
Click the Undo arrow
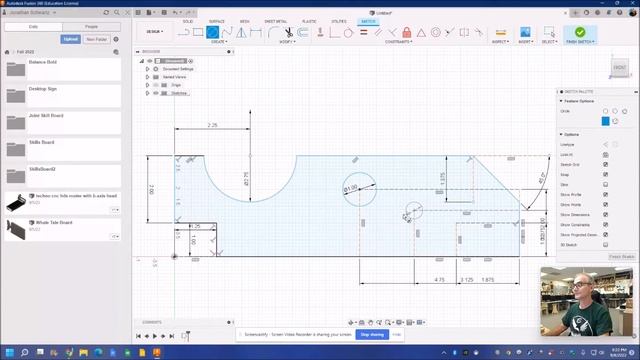pyautogui.click(x=175, y=13)
